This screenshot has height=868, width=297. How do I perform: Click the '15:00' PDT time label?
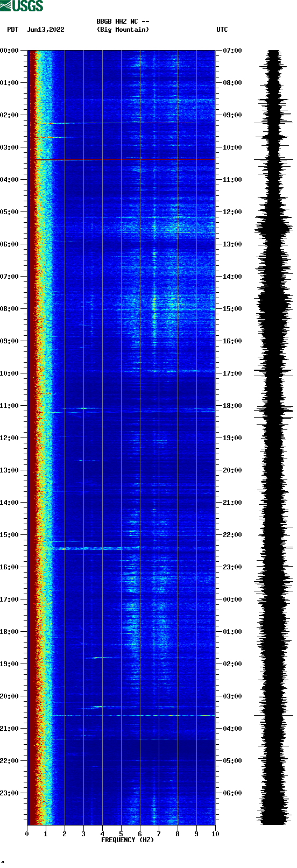(10, 535)
